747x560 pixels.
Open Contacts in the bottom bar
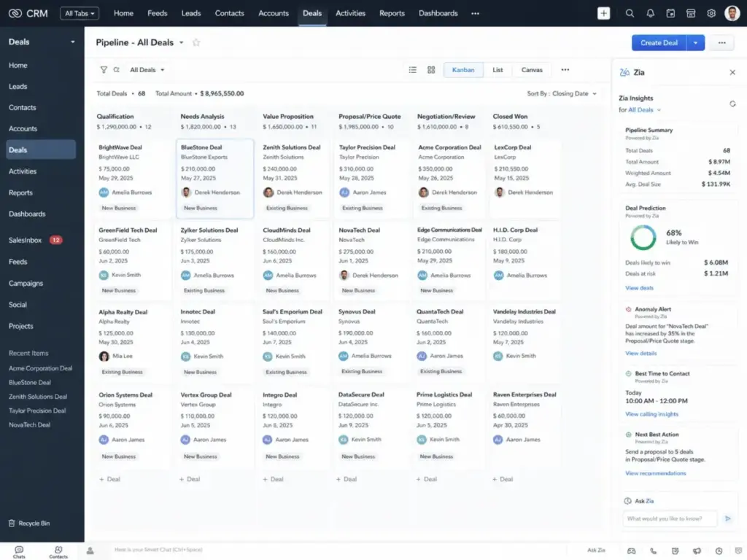tap(58, 552)
